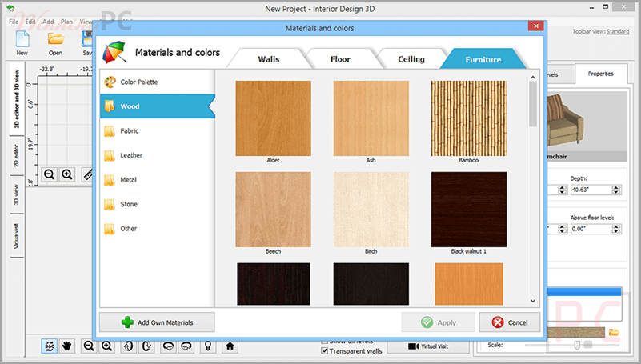Click the Standard toolbar view link
641x364 pixels.
point(618,31)
